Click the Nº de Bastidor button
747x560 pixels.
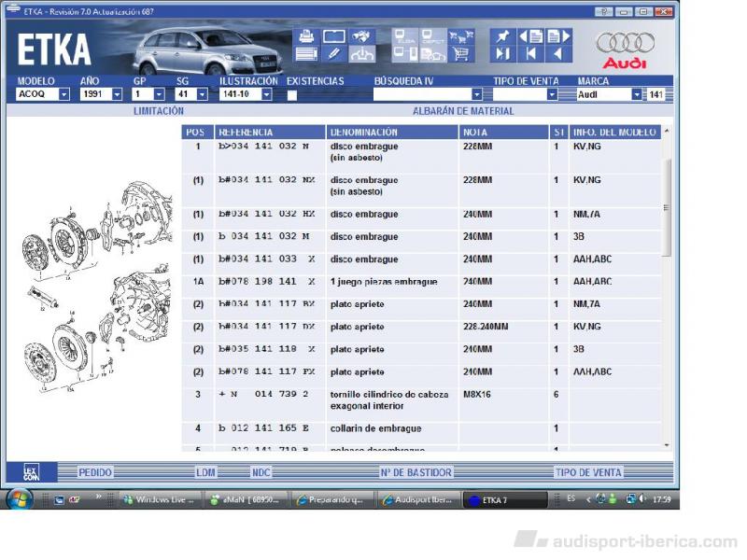click(x=416, y=472)
